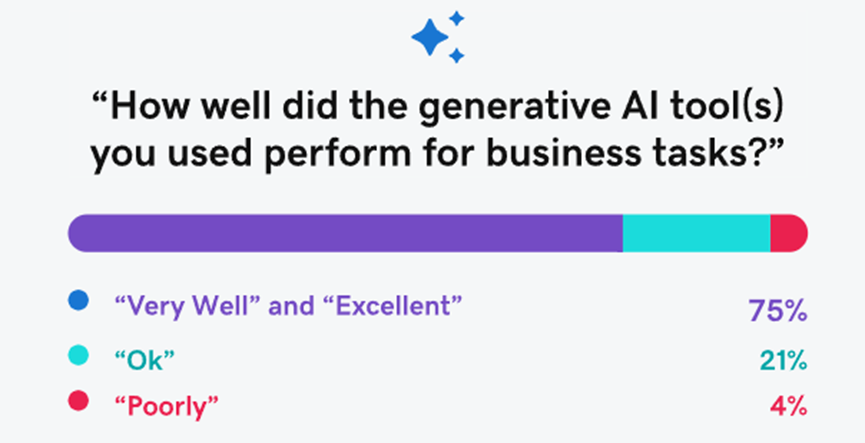The width and height of the screenshot is (865, 443).
Task: Click the small top sparkle star
Action: 456,18
